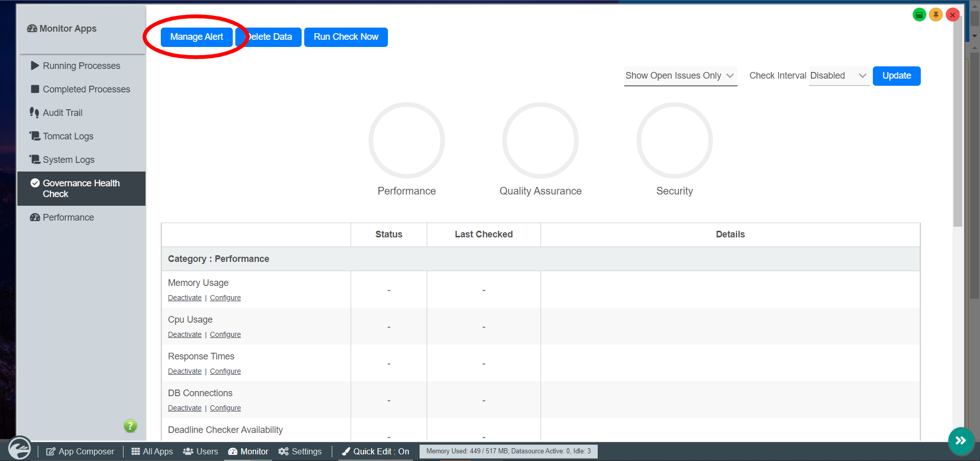The height and width of the screenshot is (461, 980).
Task: Open Running Processes in sidebar
Action: [81, 66]
